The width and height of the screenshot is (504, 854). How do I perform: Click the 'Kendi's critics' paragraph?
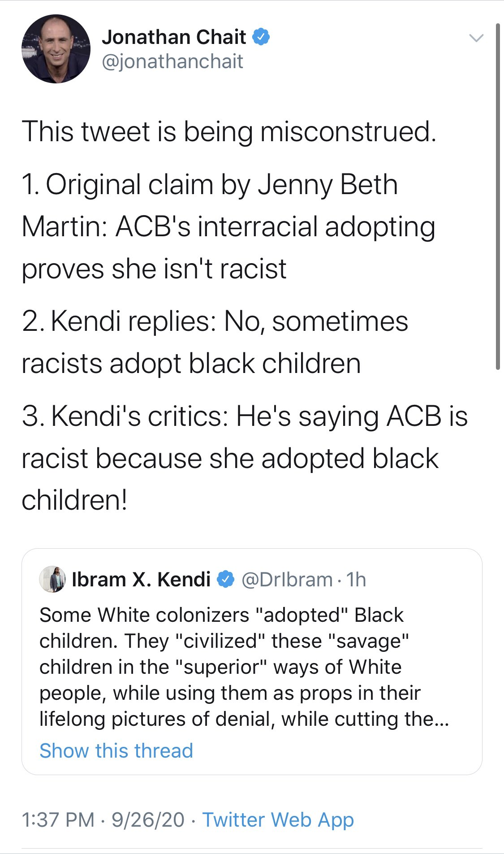tap(245, 458)
